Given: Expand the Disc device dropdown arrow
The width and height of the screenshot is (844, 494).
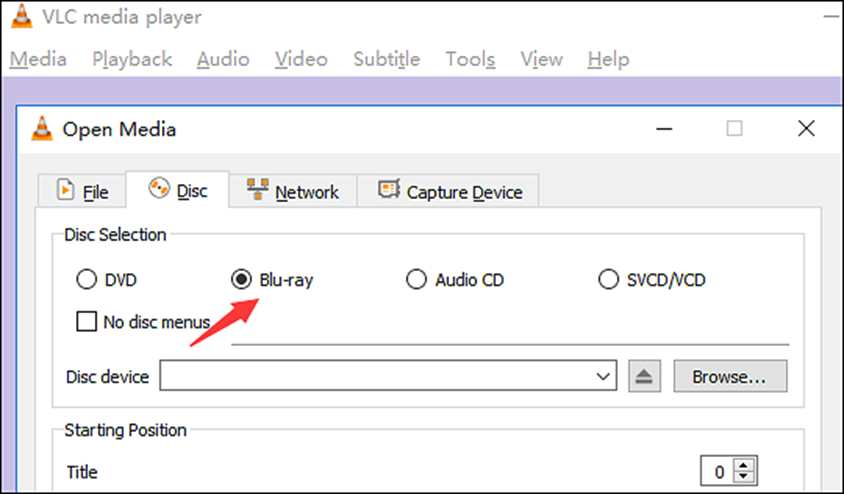Looking at the screenshot, I should (x=603, y=376).
